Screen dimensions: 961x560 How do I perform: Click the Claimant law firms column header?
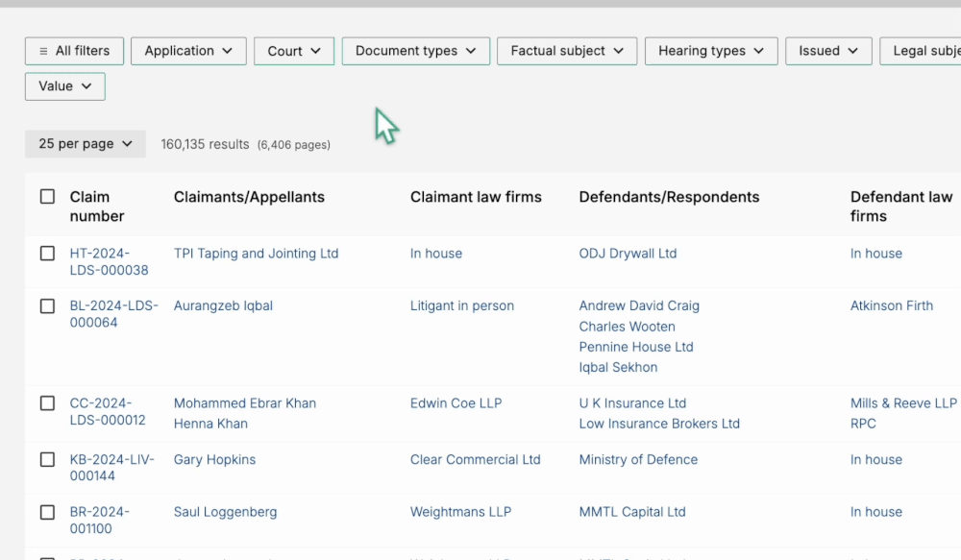477,197
